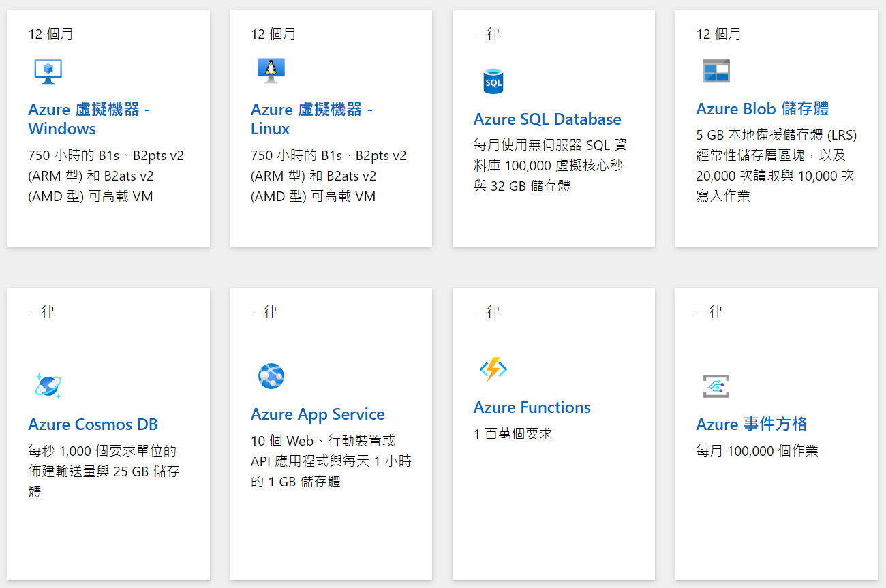Click the Azure Event Grid (事件方格) icon
The image size is (886, 588).
pos(716,386)
